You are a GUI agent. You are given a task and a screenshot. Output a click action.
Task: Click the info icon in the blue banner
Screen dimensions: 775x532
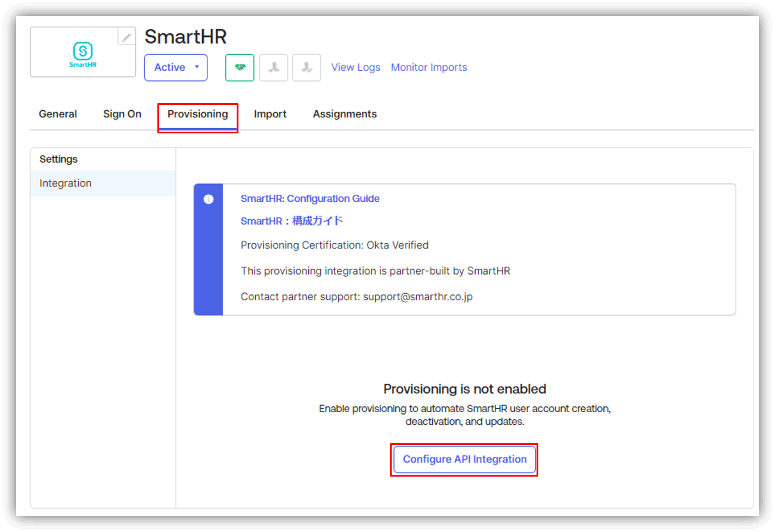tap(208, 200)
